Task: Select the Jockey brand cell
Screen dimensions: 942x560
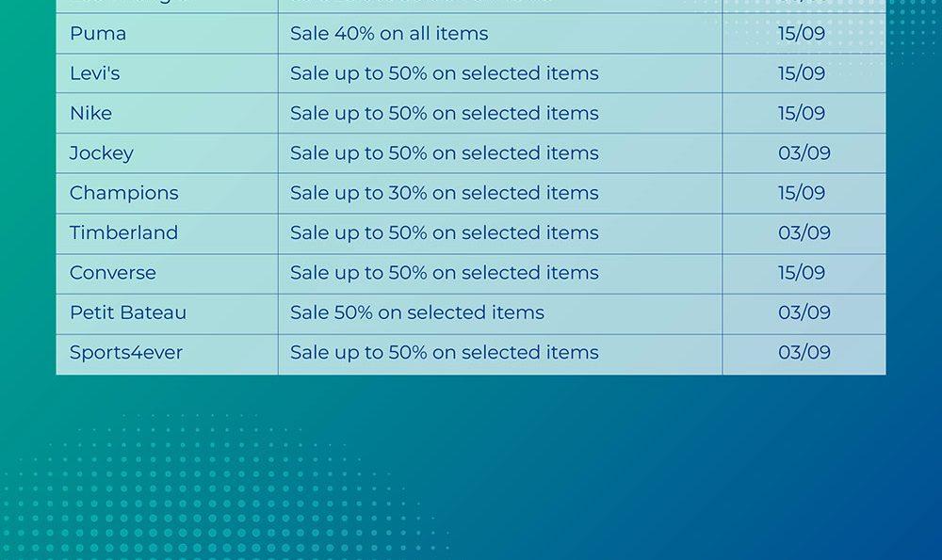Action: [102, 153]
